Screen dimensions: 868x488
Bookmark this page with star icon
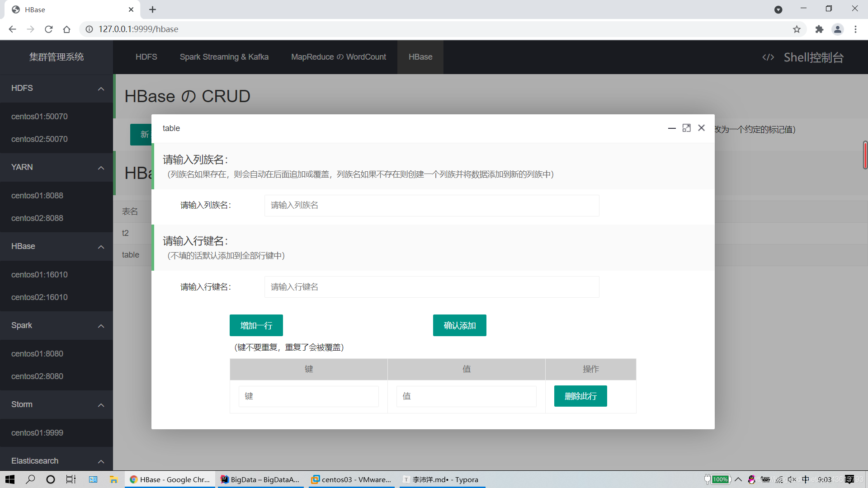click(797, 29)
